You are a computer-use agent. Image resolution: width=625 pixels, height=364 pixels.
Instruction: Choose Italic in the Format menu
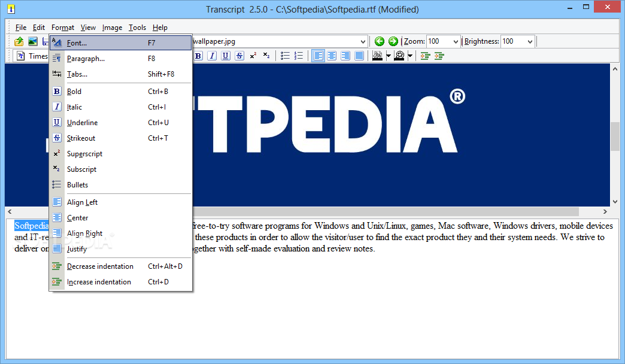tap(121, 107)
